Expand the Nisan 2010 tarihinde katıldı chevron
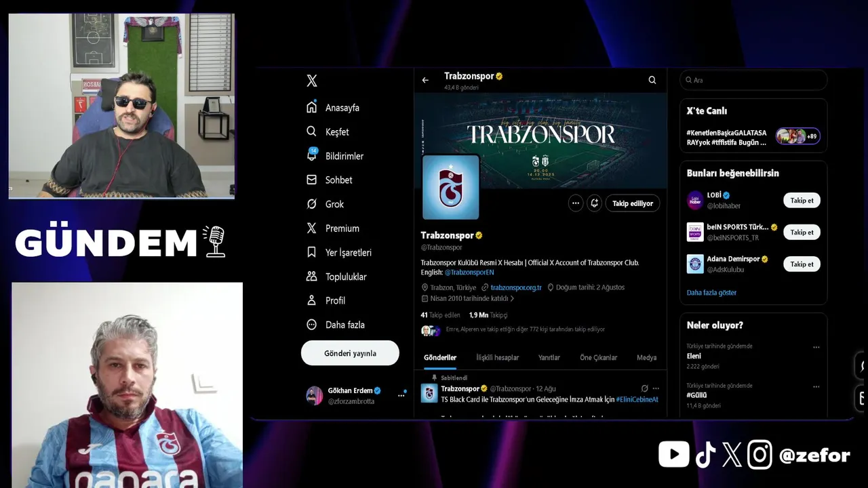 pyautogui.click(x=512, y=298)
